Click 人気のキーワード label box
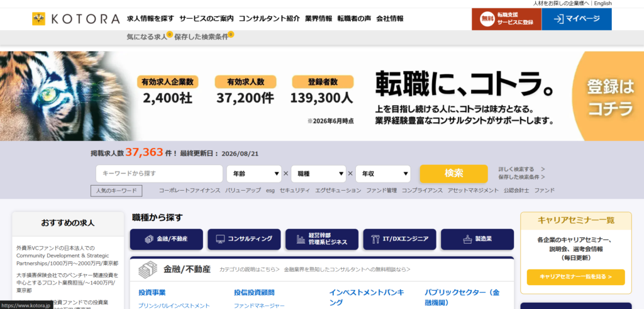 pos(116,191)
